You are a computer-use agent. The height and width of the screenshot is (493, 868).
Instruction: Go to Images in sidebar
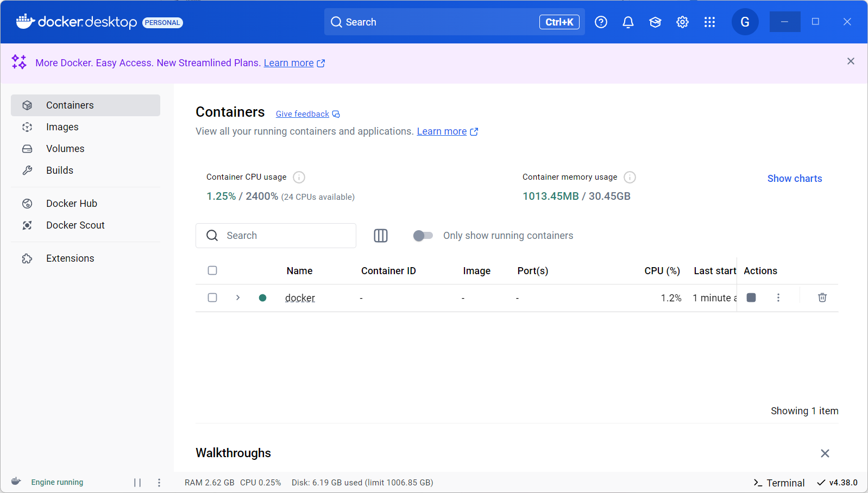click(85, 127)
